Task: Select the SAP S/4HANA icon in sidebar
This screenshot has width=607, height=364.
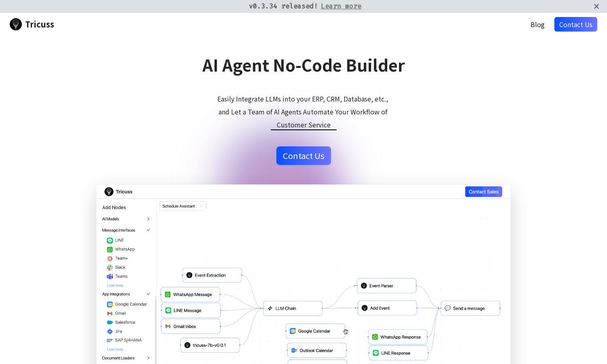Action: 110,341
